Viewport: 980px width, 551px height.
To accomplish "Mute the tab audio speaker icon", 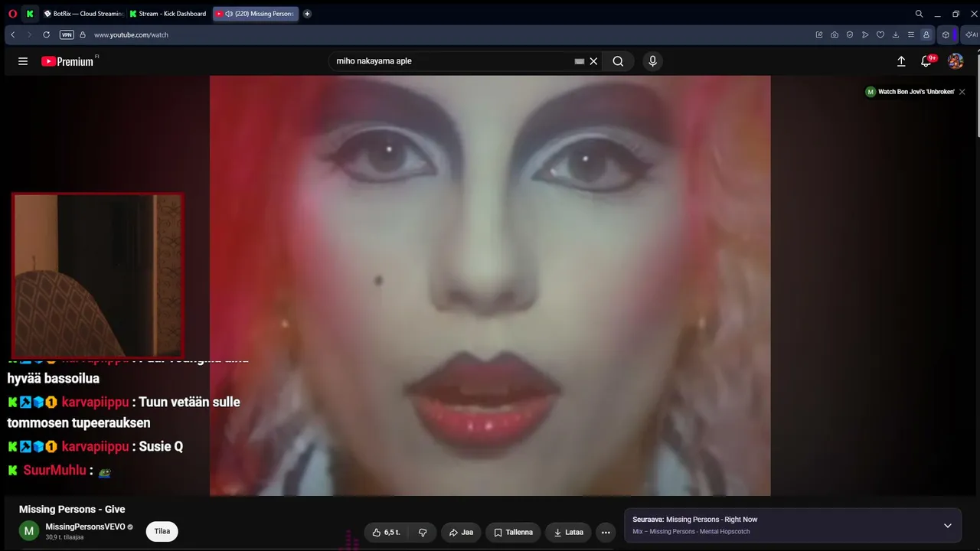I will coord(229,14).
